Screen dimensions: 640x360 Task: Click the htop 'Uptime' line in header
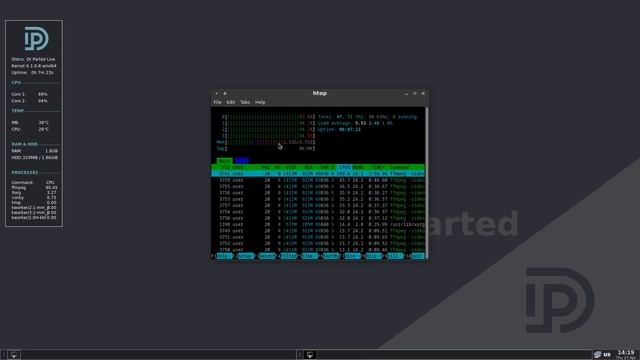click(339, 129)
